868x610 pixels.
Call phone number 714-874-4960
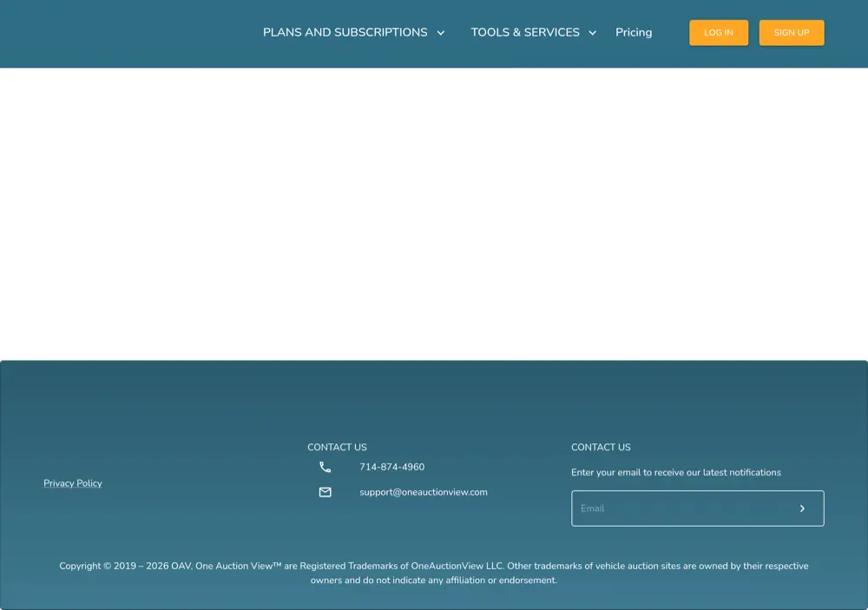(x=392, y=467)
